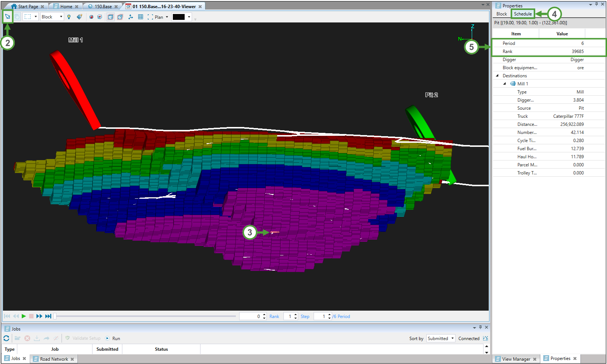Screen dimensions: 607x364
Task: Switch to the Schedule properties tab
Action: point(523,14)
